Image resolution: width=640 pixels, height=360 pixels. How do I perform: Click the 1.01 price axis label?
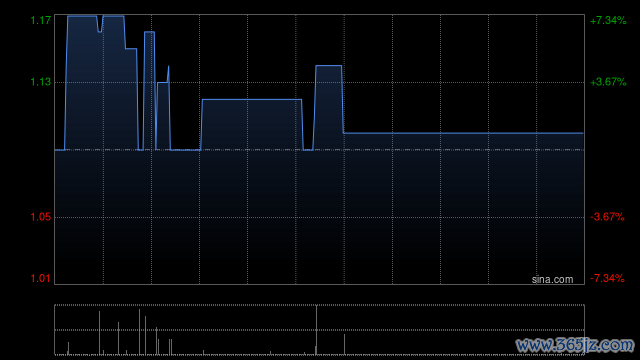(x=41, y=278)
